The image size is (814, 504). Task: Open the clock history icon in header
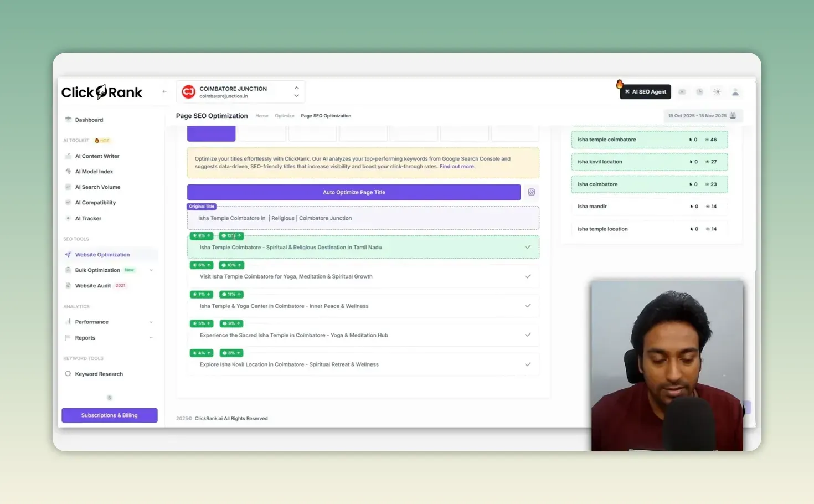[699, 92]
